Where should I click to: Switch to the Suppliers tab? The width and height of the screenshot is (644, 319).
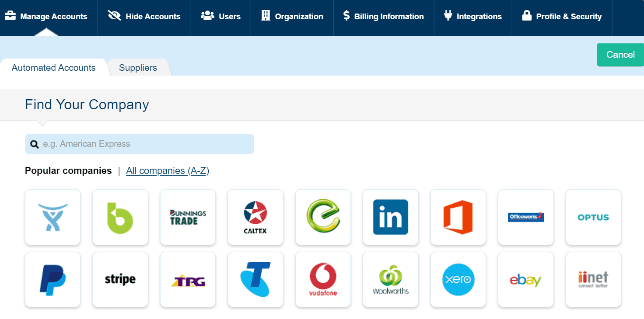pos(138,68)
